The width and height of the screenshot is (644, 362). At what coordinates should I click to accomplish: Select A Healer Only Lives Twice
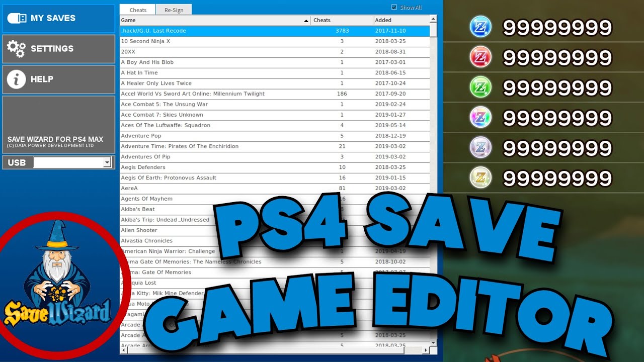(275, 83)
